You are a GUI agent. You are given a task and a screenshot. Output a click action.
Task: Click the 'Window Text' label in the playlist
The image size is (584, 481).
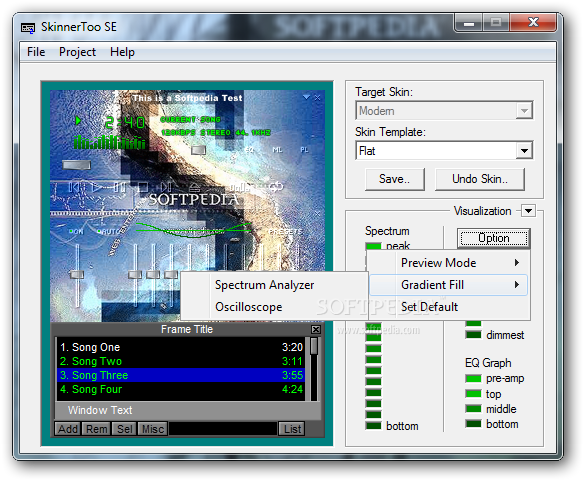point(100,410)
